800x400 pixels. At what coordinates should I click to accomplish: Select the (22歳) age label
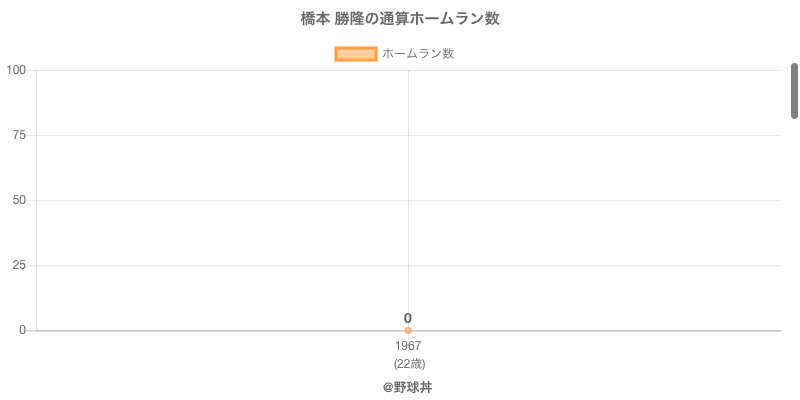point(409,363)
